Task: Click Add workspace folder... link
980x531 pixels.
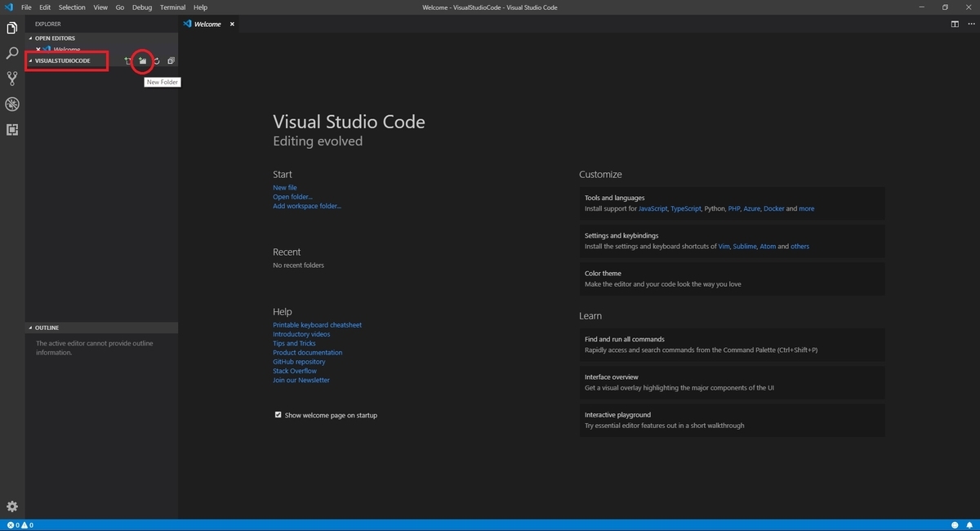Action: click(307, 206)
